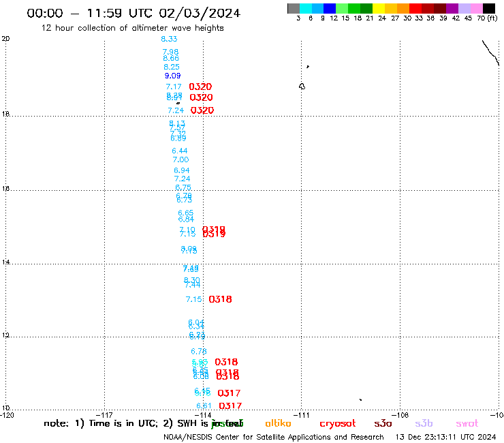
Task: Click the '70 (ft)' legend label
Action: (487, 18)
